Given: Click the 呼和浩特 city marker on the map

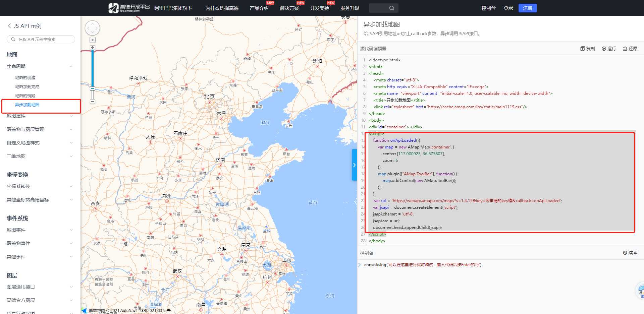Looking at the screenshot, I should (138, 84).
